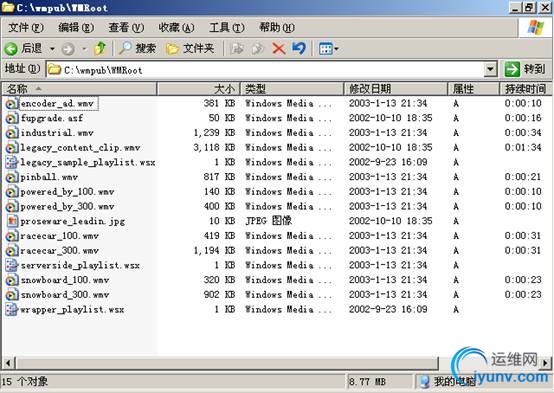Select the snowboard_300.wmv file icon
554x393 pixels.
[11, 295]
